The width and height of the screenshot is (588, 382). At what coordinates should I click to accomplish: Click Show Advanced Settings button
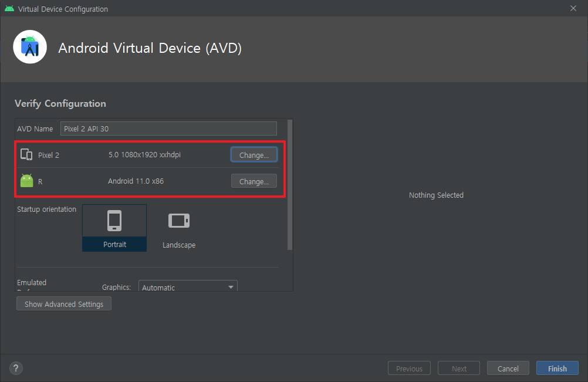64,304
